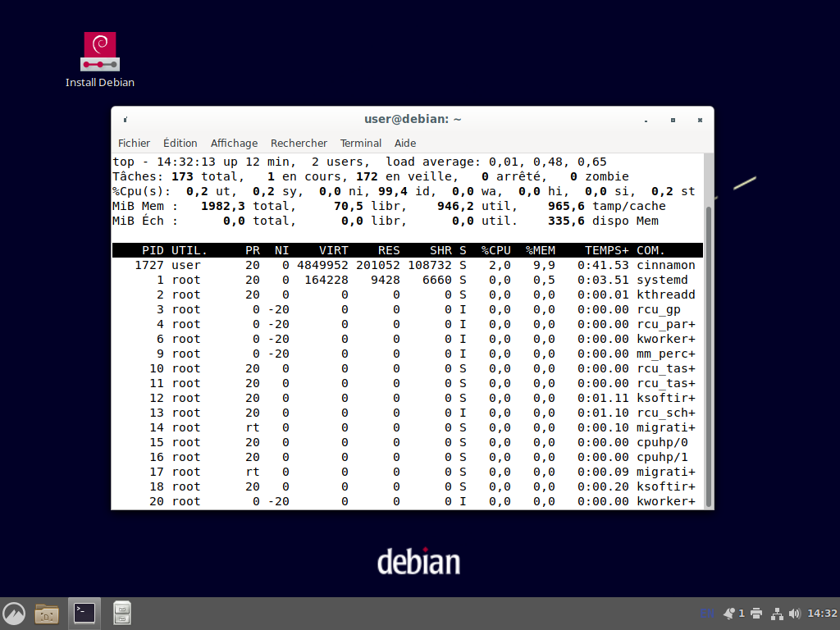Open the window menu at title bar left
This screenshot has width=840, height=630.
click(125, 120)
